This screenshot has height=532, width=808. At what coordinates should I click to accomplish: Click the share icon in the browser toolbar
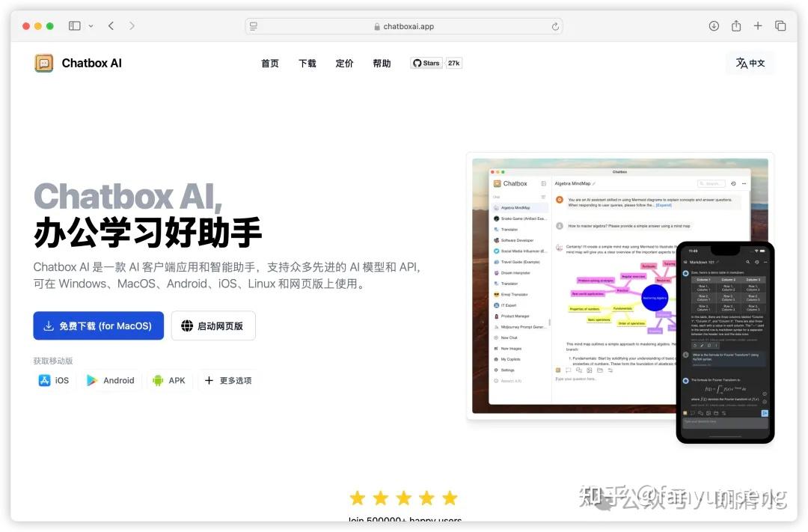735,25
